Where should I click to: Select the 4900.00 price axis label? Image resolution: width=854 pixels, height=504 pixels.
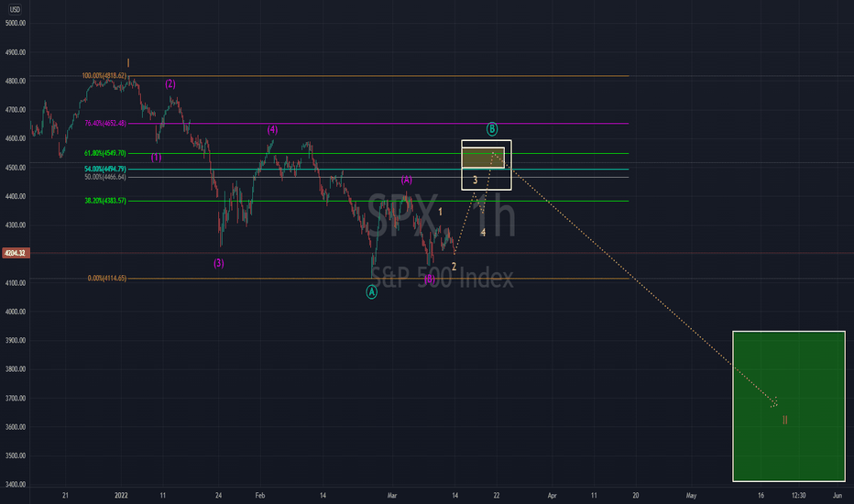coord(16,52)
